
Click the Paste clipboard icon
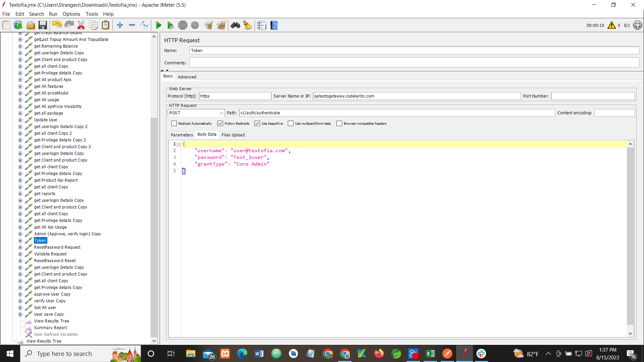tap(106, 25)
